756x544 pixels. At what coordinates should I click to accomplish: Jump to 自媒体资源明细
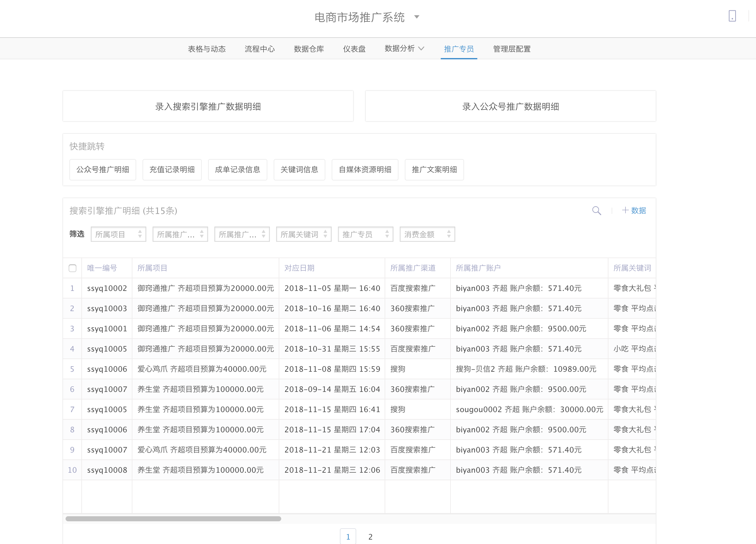coord(365,169)
